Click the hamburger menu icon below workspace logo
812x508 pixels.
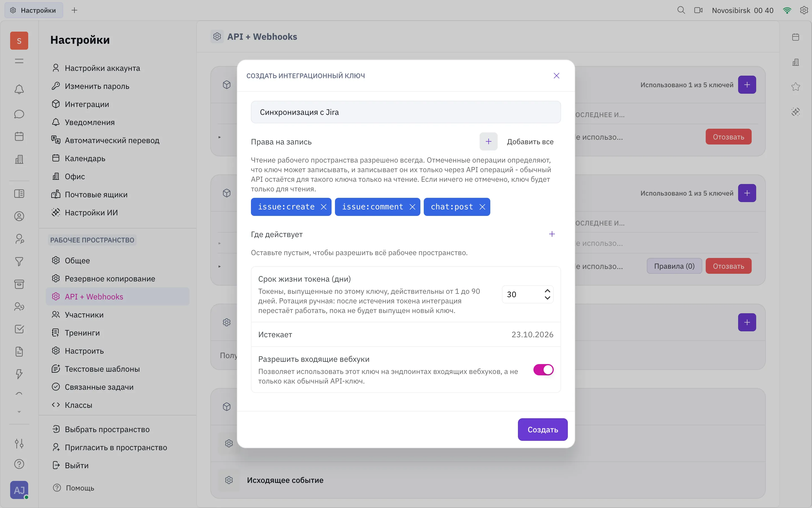(19, 61)
